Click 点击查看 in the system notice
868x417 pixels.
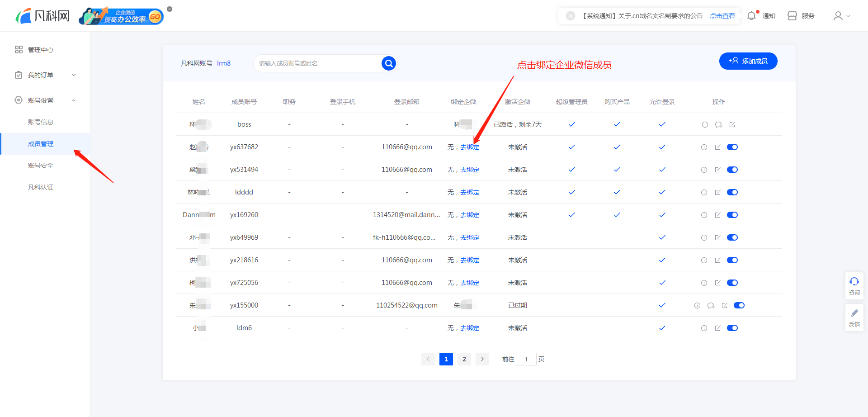(x=722, y=16)
